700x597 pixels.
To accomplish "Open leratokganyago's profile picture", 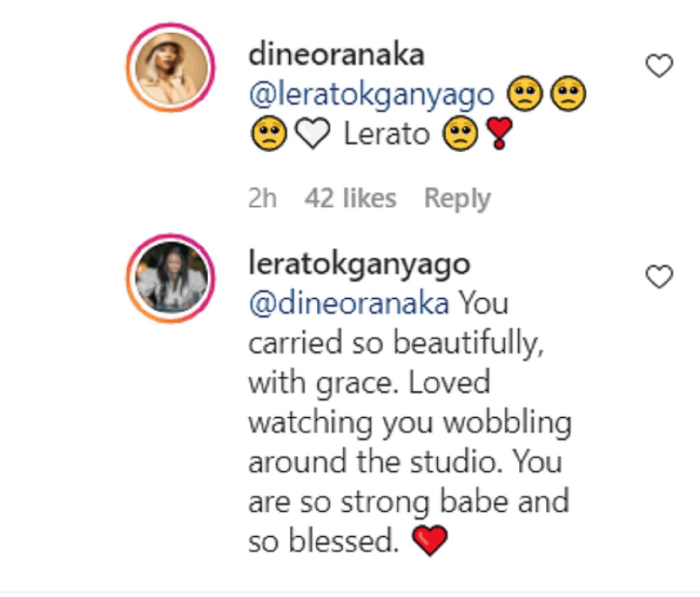I will point(171,278).
